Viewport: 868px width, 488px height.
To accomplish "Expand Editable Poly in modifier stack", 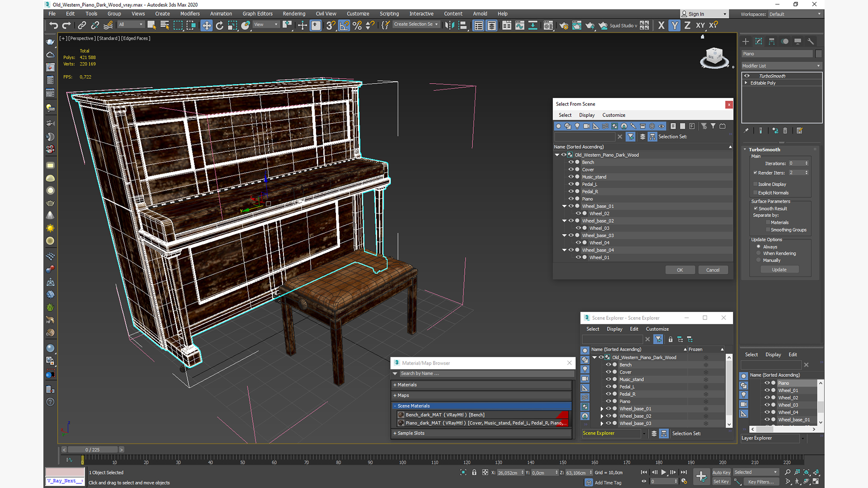I will 746,83.
